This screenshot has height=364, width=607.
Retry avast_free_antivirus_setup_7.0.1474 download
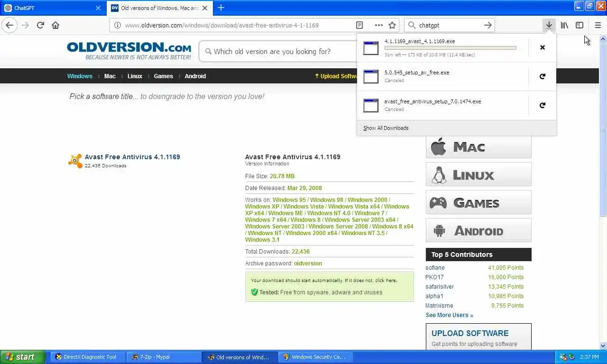(x=543, y=105)
